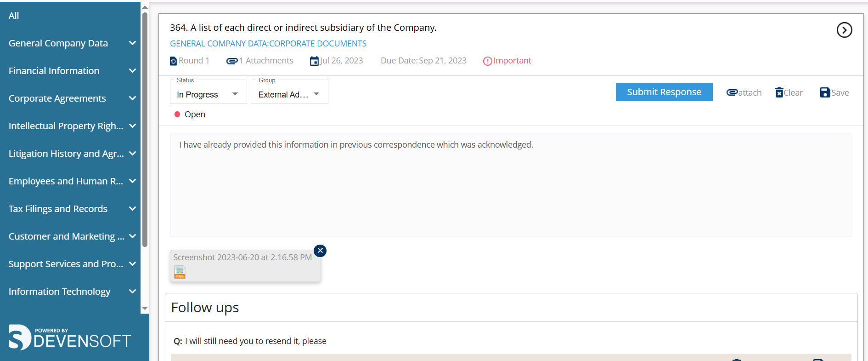Click the Submit Response button
Image resolution: width=868 pixels, height=361 pixels.
tap(664, 92)
